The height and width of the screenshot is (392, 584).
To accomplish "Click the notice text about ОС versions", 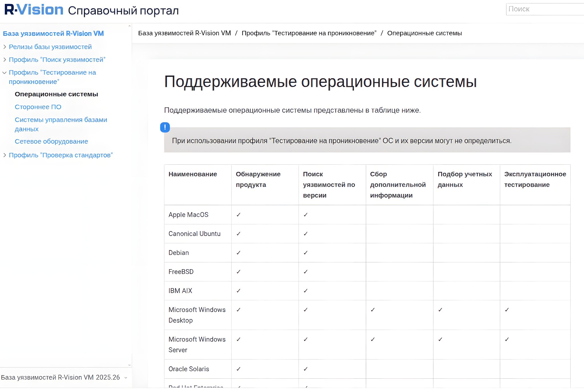I will coord(342,141).
